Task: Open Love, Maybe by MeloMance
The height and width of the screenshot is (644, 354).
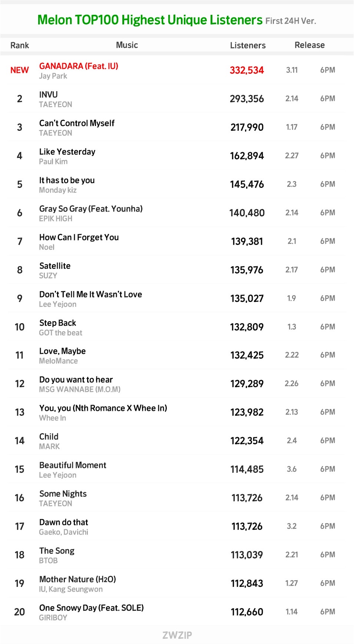Action: (62, 351)
